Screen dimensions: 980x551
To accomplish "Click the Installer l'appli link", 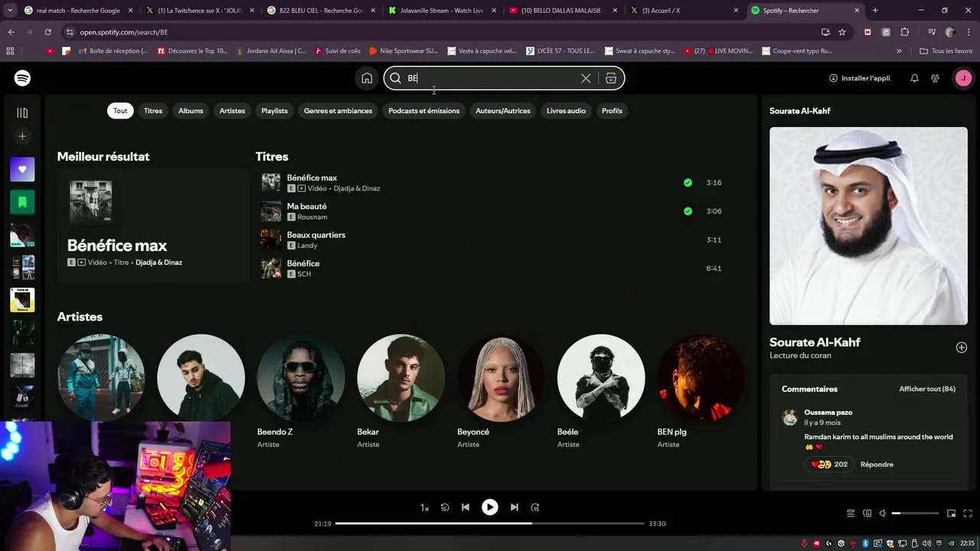I will point(859,78).
